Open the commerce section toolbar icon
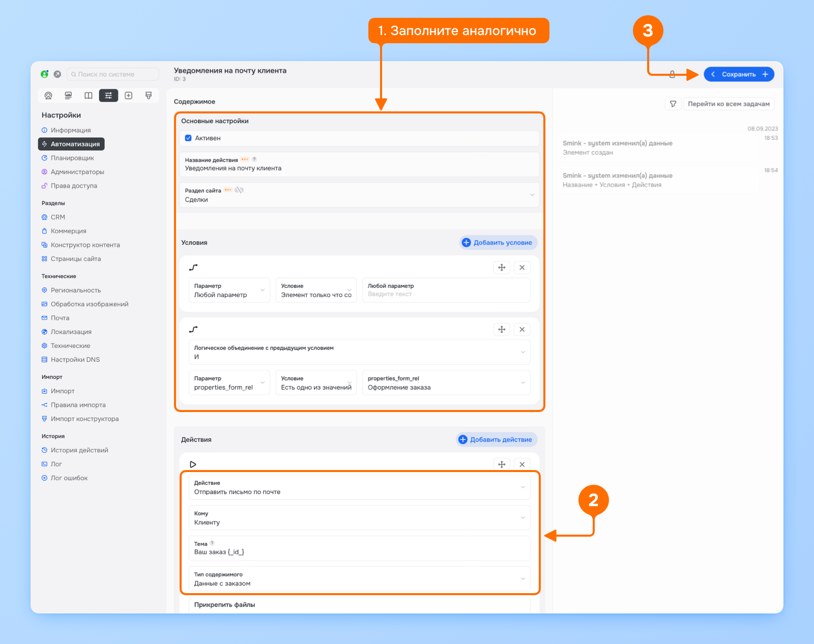The height and width of the screenshot is (644, 814). coord(68,96)
